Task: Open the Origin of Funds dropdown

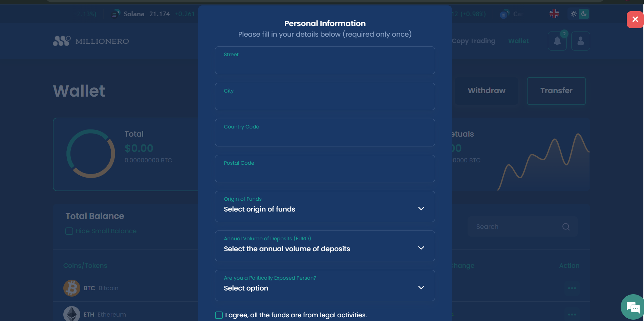Action: (x=325, y=206)
